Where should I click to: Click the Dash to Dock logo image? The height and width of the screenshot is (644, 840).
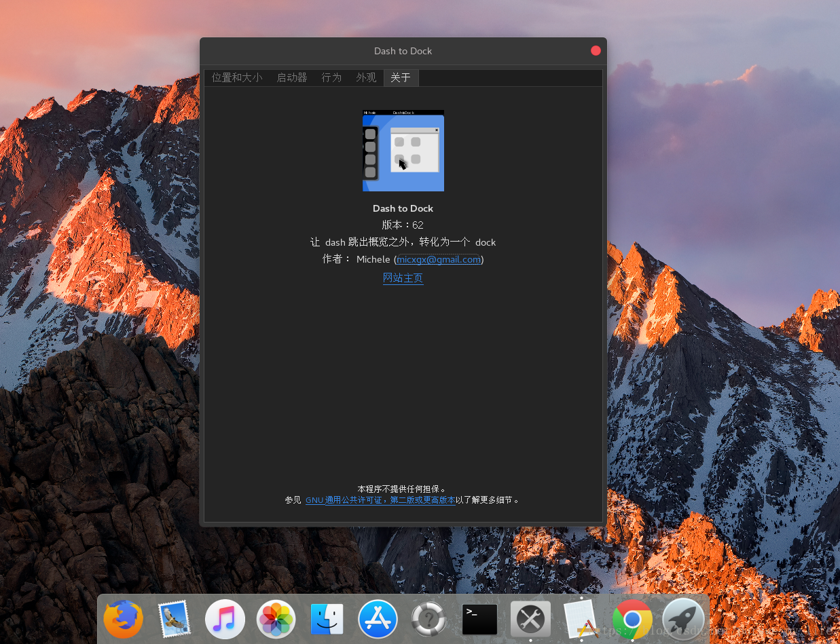coord(403,151)
